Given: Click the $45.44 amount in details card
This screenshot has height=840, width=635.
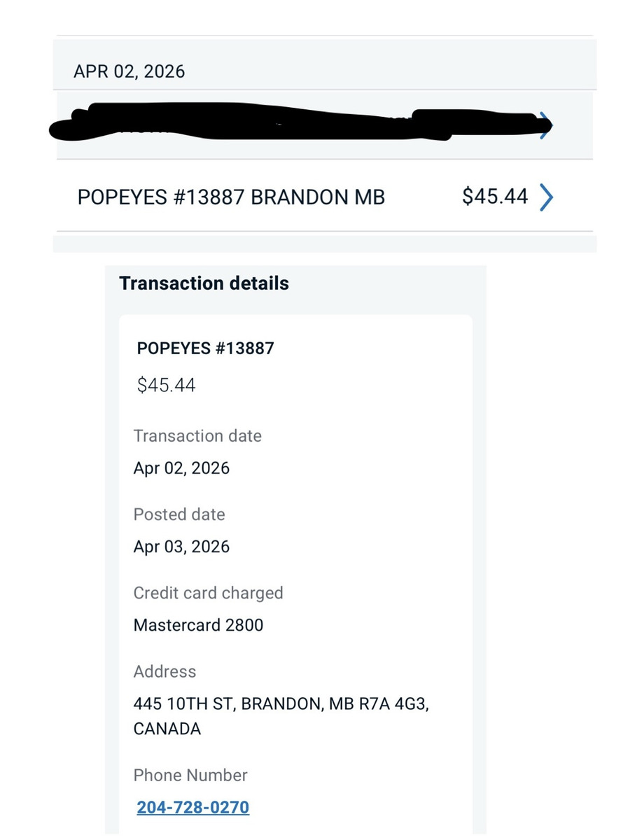Looking at the screenshot, I should coord(166,385).
